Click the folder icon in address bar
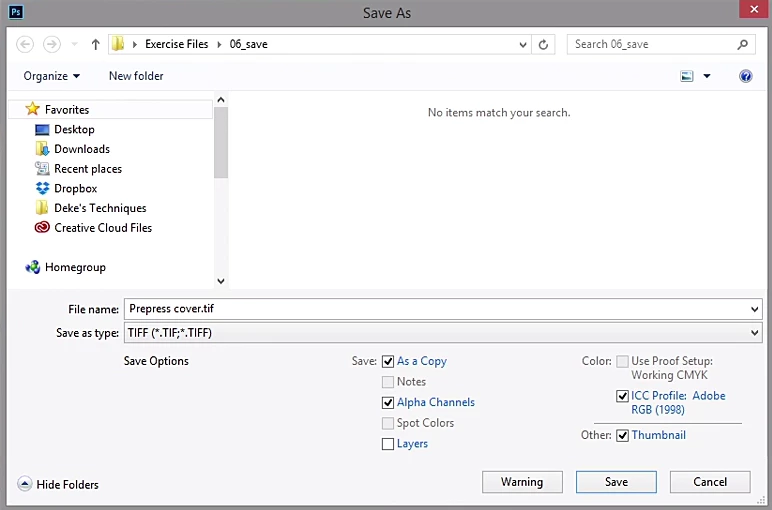 point(118,44)
